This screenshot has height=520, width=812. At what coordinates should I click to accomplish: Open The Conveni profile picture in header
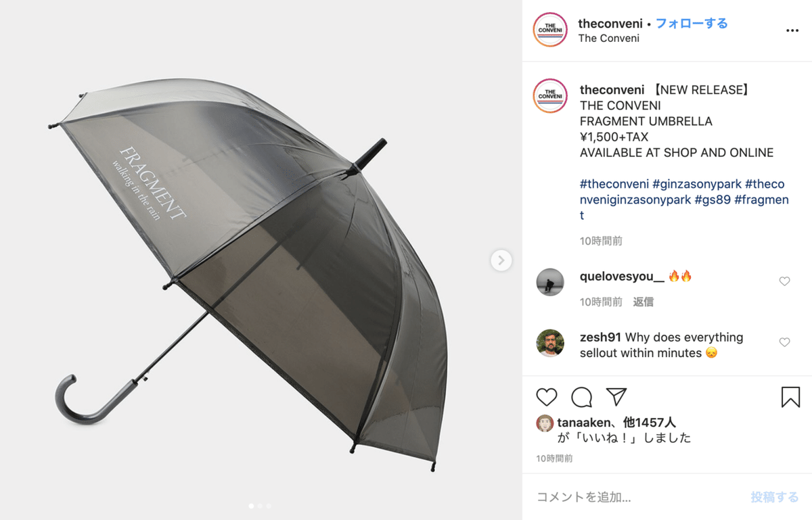[x=550, y=30]
